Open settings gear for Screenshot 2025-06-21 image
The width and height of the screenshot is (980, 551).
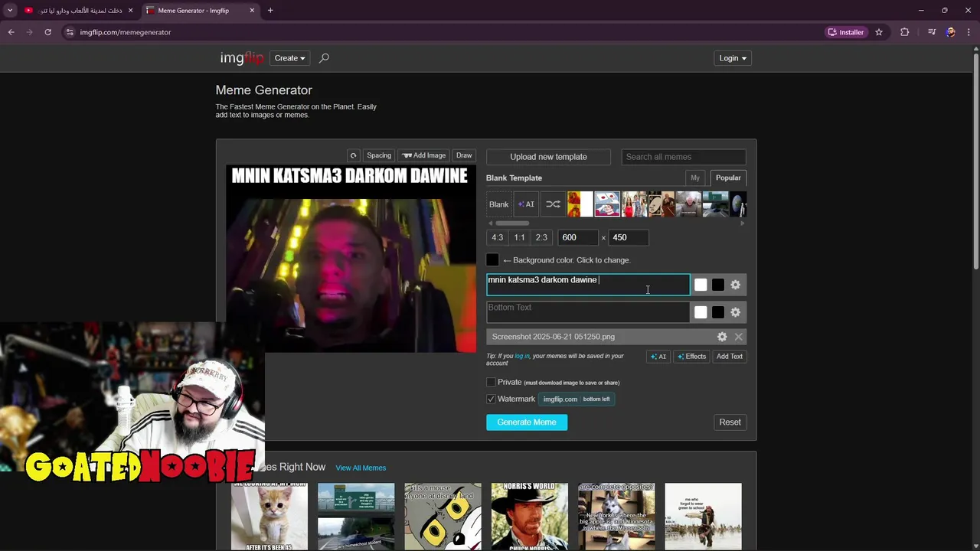click(722, 337)
